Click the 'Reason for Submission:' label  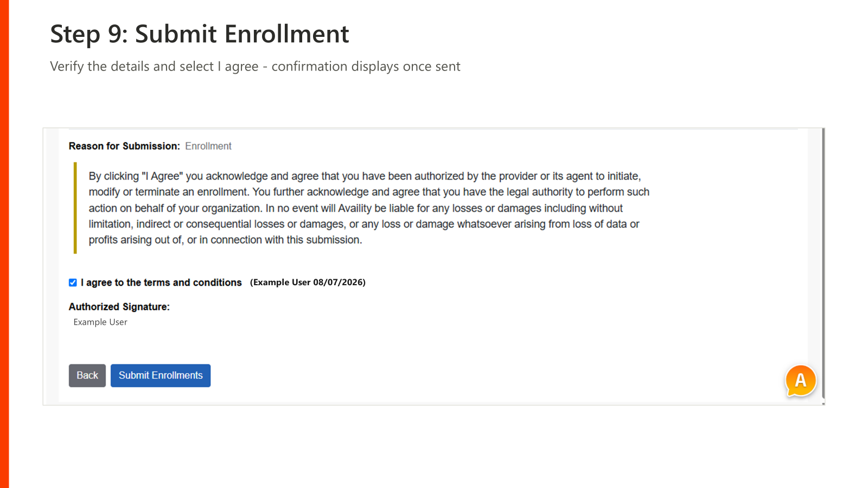[124, 146]
